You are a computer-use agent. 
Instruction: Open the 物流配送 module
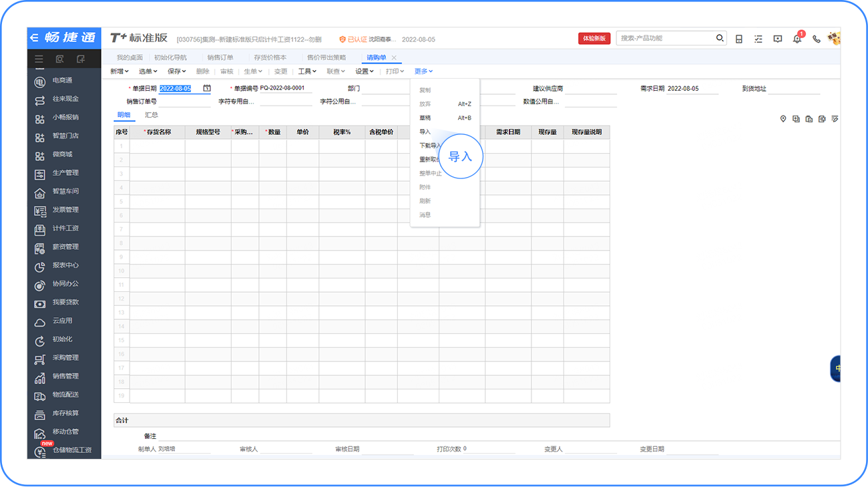point(64,395)
